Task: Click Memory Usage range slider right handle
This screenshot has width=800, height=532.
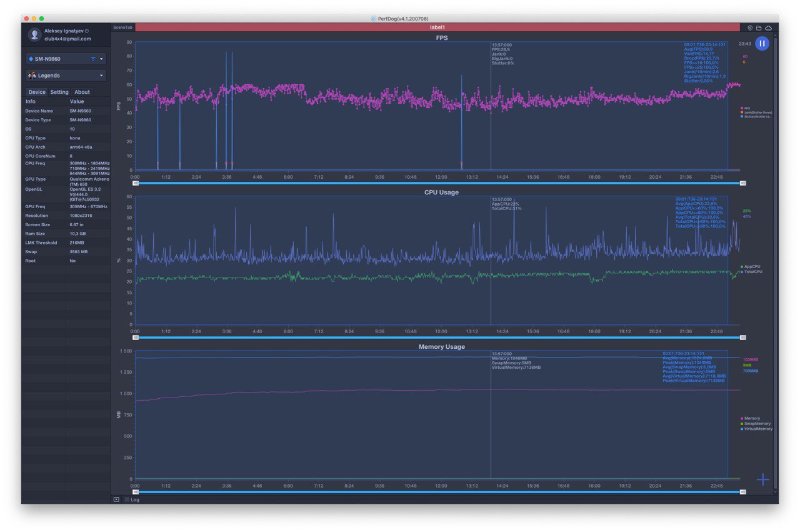Action: tap(743, 492)
